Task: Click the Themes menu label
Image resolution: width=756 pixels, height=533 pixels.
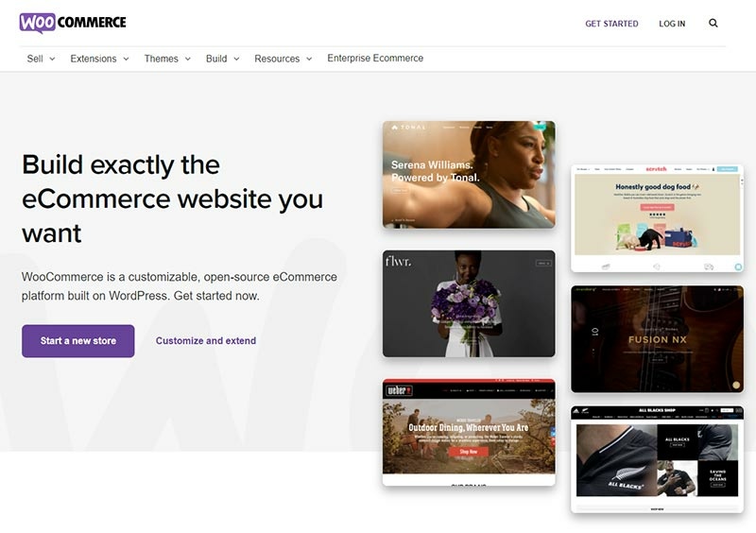Action: 161,59
